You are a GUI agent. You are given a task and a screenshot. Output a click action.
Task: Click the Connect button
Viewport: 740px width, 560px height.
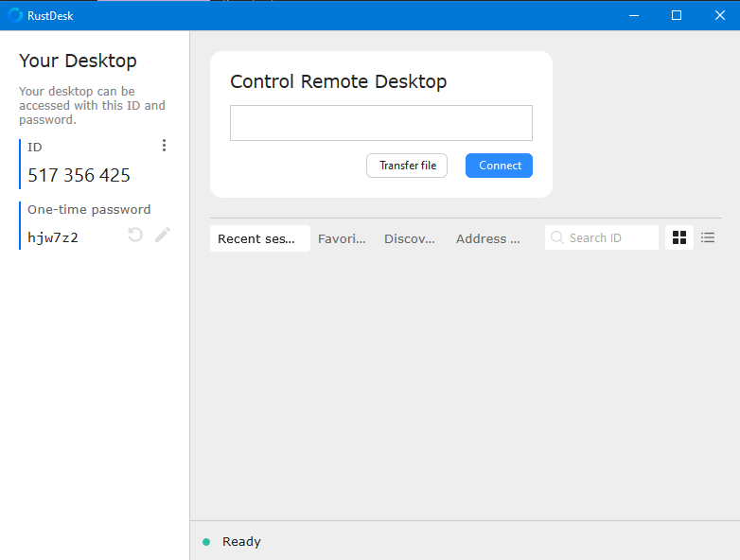(x=499, y=166)
